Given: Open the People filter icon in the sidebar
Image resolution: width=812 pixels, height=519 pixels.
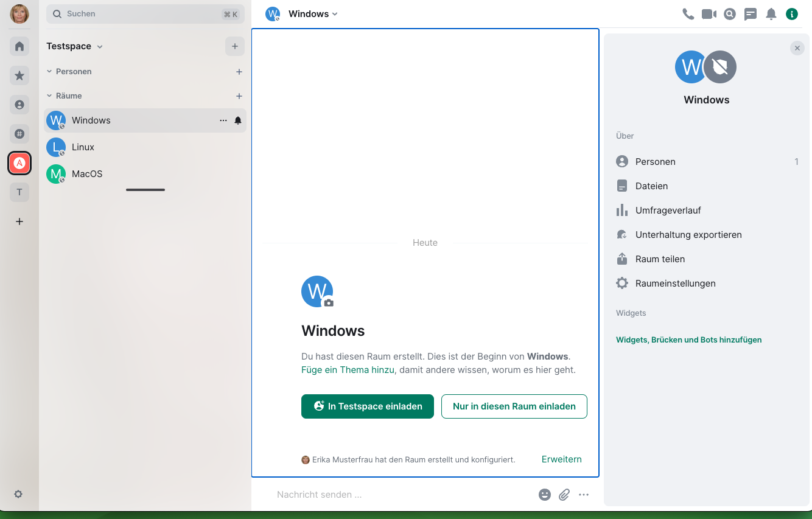Looking at the screenshot, I should [19, 105].
